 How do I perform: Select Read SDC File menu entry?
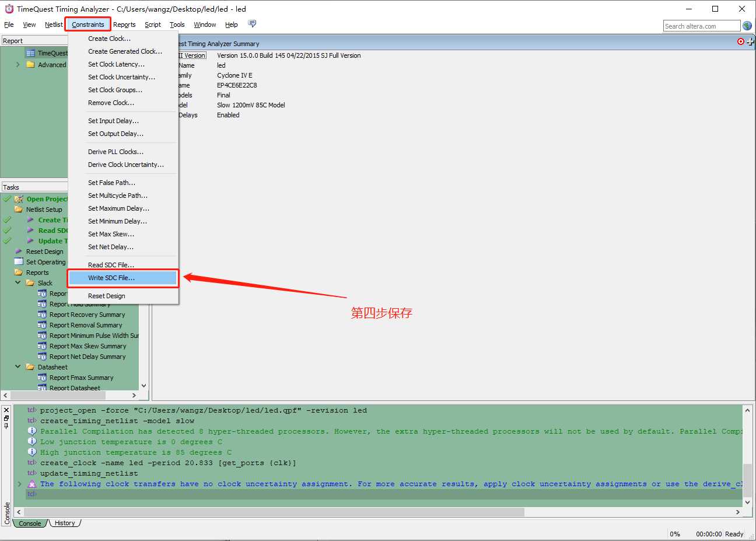(x=123, y=265)
